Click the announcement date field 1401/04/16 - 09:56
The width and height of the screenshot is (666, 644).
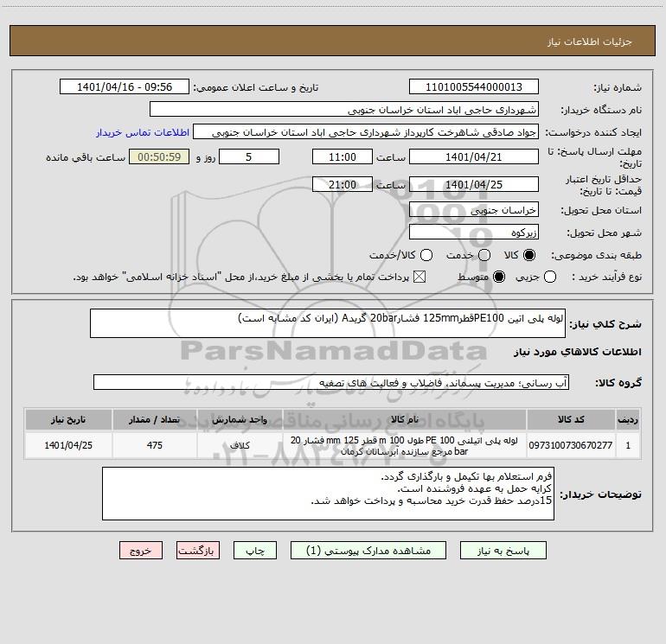click(125, 87)
